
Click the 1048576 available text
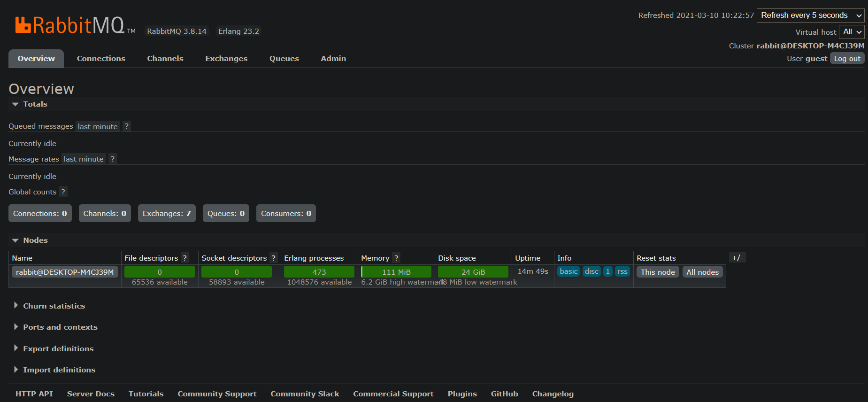click(319, 282)
